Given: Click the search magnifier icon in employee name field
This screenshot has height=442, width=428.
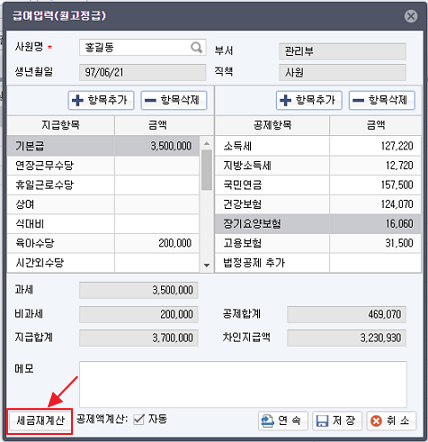Looking at the screenshot, I should (197, 48).
